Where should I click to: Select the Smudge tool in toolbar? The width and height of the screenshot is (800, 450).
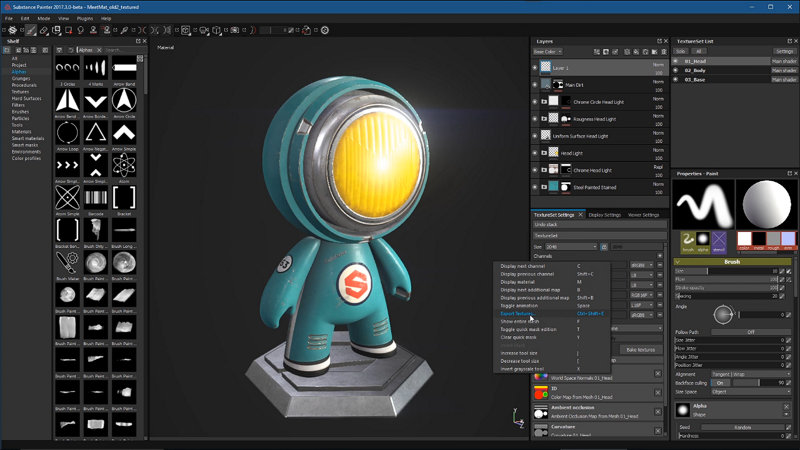coord(81,30)
